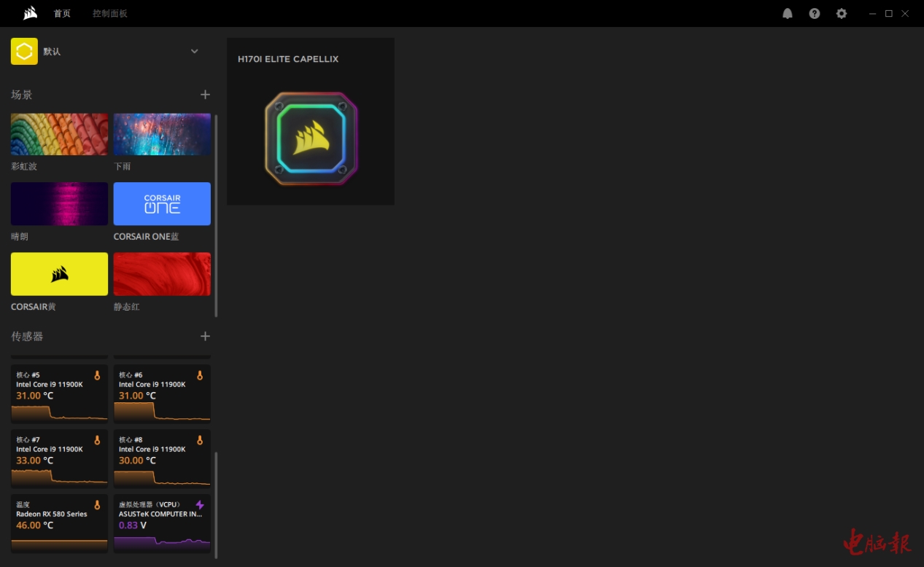Select the 彩虹波 rainbow scene thumbnail
The width and height of the screenshot is (924, 567).
coord(59,134)
